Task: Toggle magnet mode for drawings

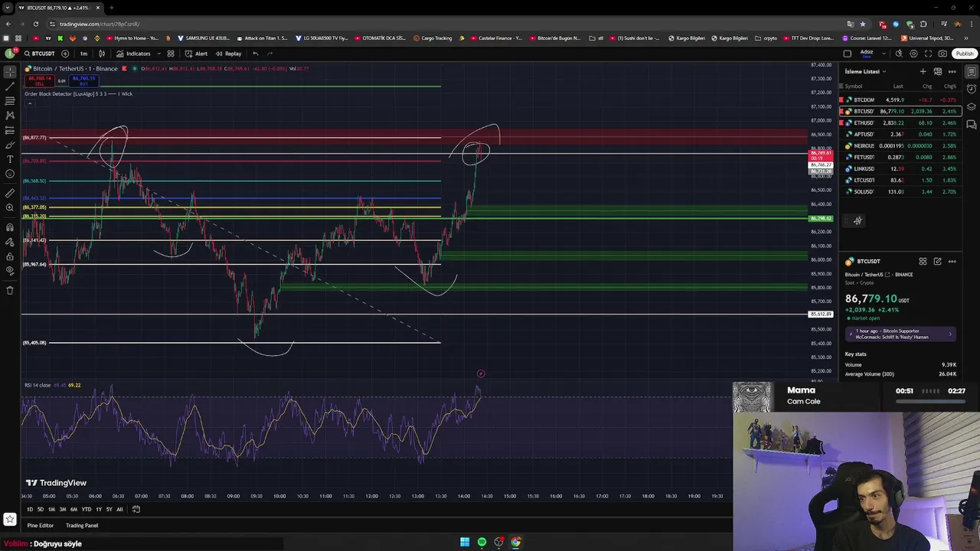Action: pyautogui.click(x=10, y=227)
